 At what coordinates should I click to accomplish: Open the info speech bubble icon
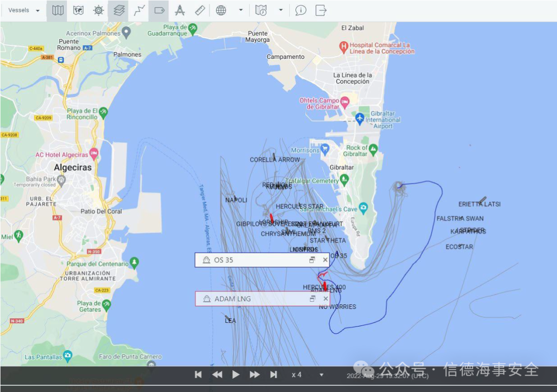[301, 10]
